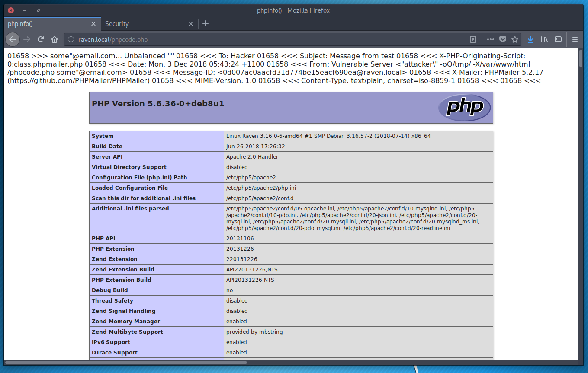Select the PHP Extension Build label
Image resolution: width=588 pixels, height=373 pixels.
click(122, 280)
